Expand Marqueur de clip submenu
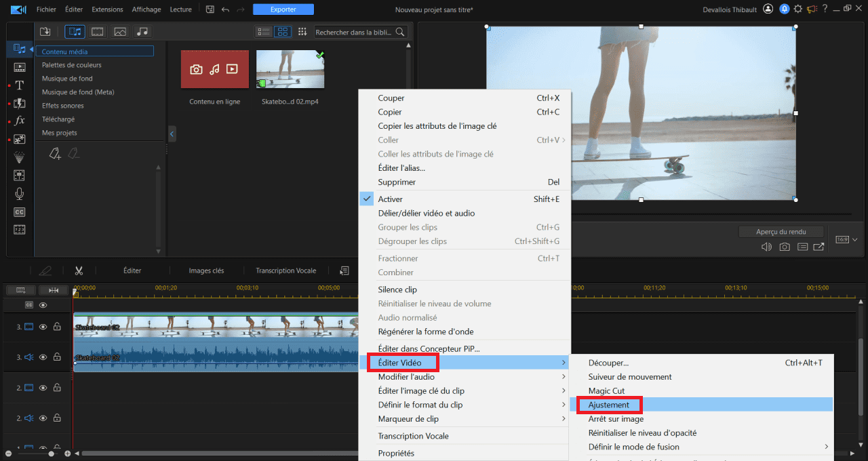The image size is (868, 461). pyautogui.click(x=465, y=419)
